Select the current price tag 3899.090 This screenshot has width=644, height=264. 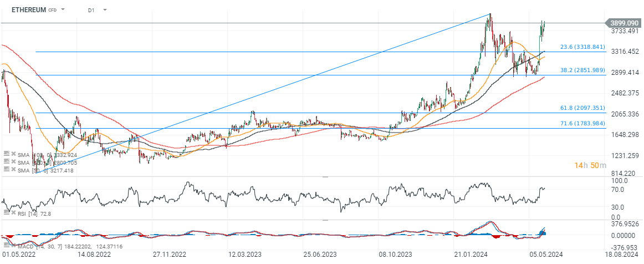tap(624, 23)
